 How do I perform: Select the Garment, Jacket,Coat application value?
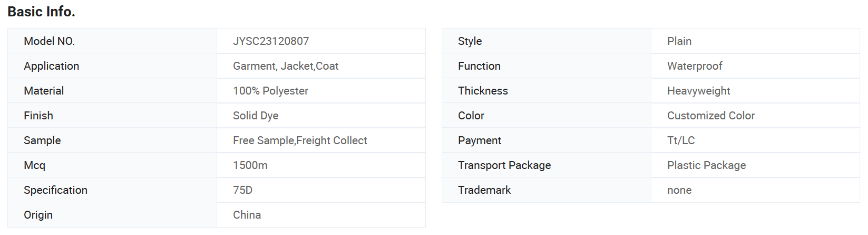coord(286,66)
